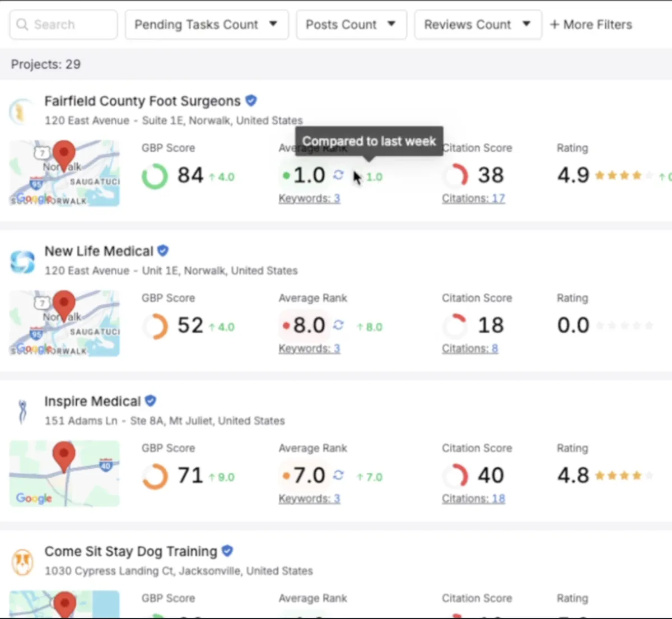Click the Inspire Medical logo icon

point(22,411)
